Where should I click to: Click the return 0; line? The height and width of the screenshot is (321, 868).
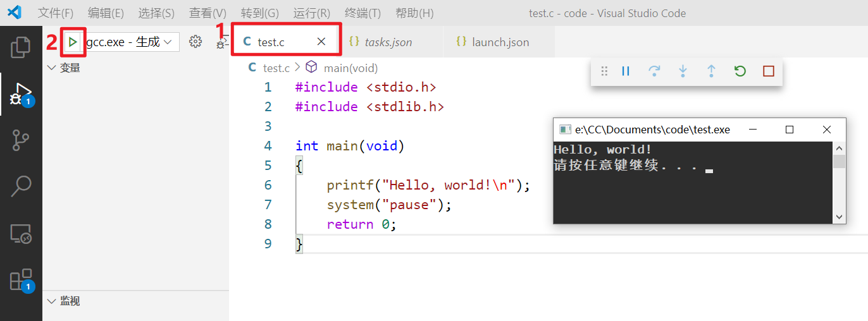(x=361, y=224)
